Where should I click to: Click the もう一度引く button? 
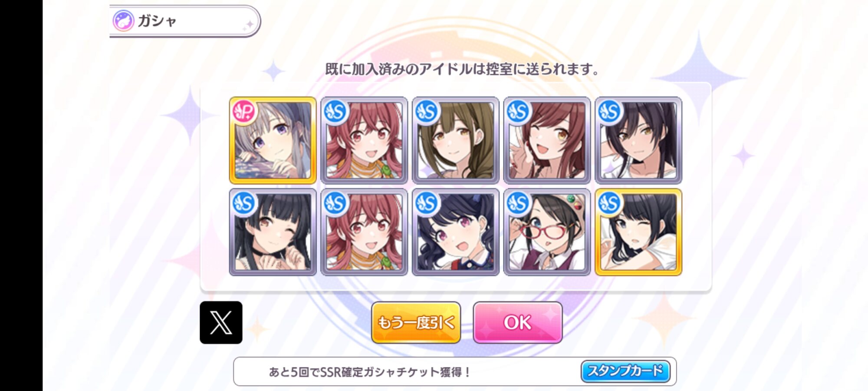click(416, 322)
